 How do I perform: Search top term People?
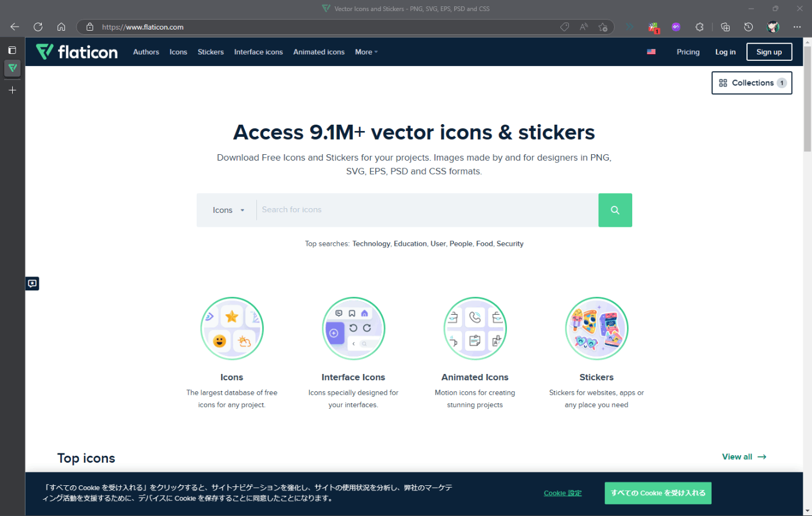pyautogui.click(x=461, y=244)
